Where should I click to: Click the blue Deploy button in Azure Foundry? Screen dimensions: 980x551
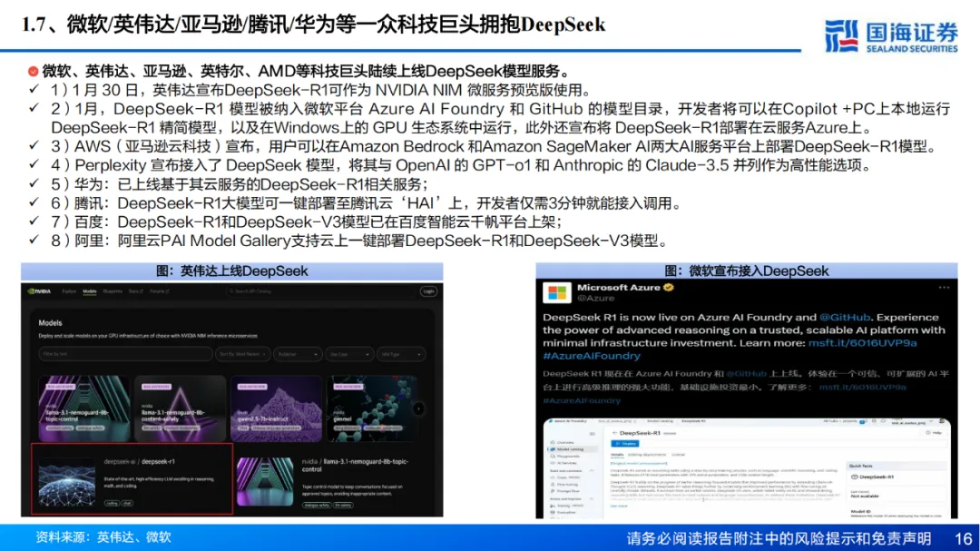pyautogui.click(x=625, y=443)
